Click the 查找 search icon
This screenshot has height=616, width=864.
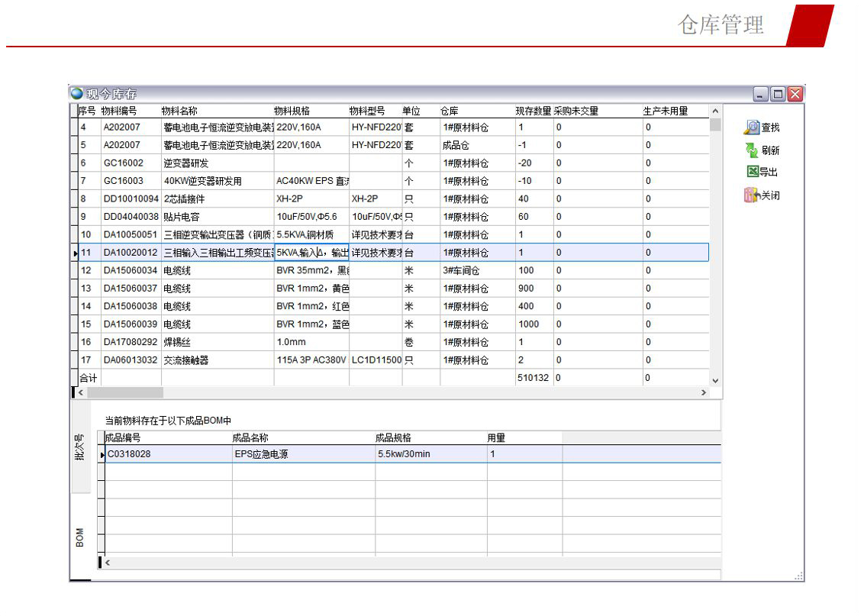pos(752,127)
